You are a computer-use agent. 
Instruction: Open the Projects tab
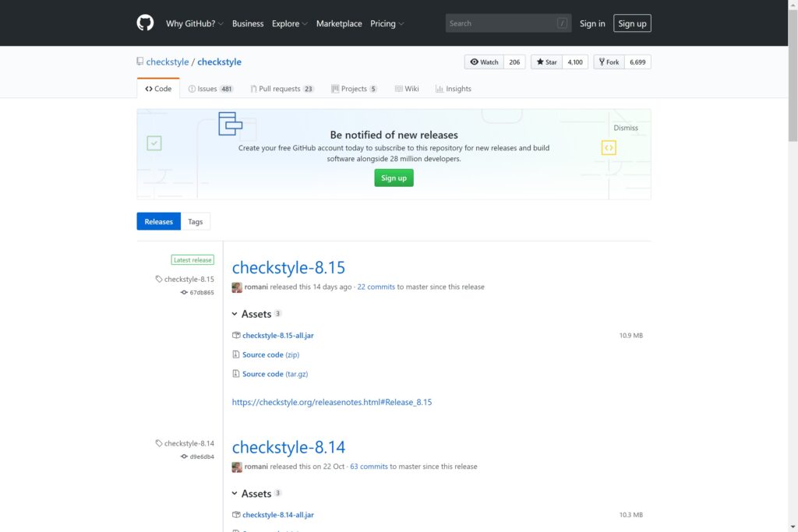(x=355, y=89)
